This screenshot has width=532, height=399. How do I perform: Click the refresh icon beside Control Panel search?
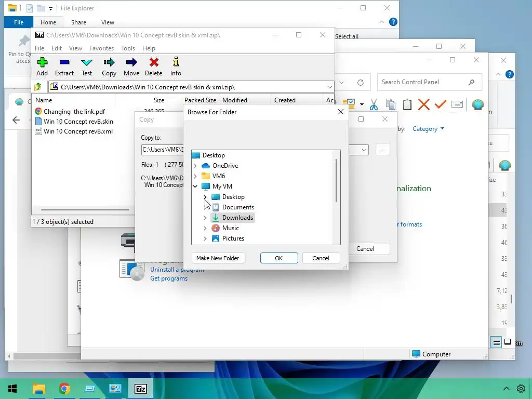pos(361,83)
